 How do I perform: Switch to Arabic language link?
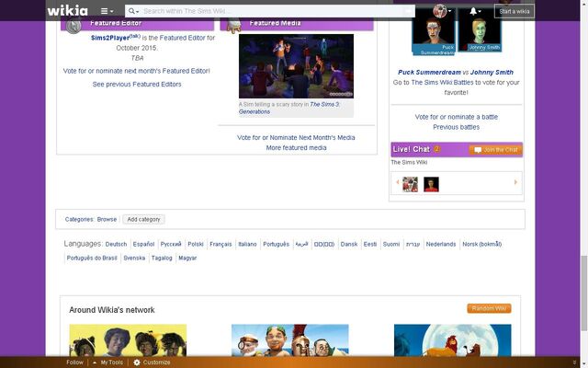click(x=301, y=244)
